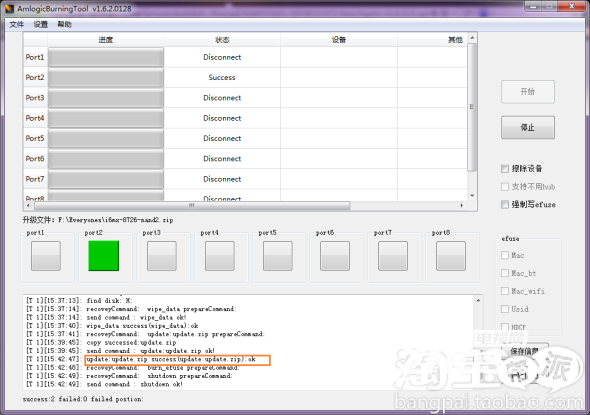Enable the 擦除设备 checkbox

pos(505,169)
